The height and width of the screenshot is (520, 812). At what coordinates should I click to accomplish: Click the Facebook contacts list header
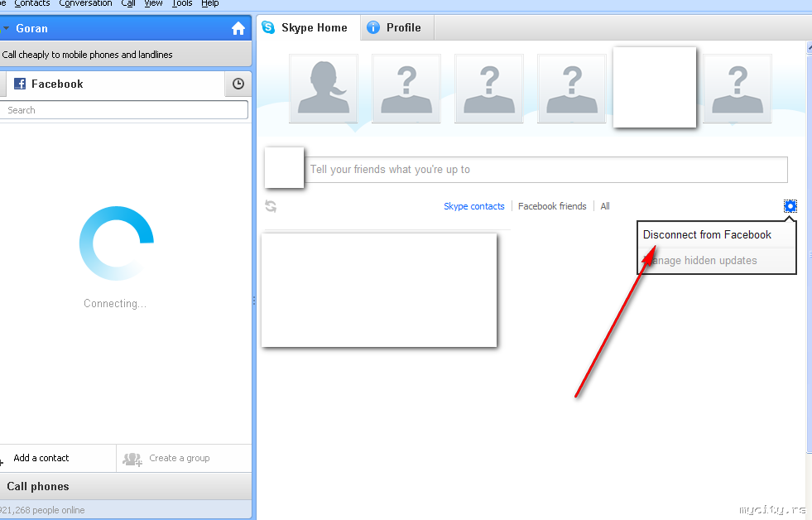coord(115,84)
